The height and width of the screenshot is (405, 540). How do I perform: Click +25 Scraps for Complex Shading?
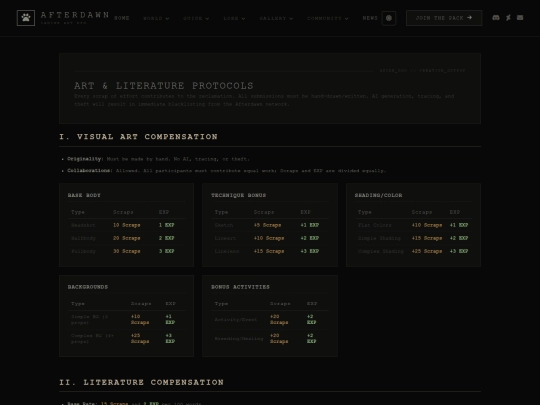click(427, 251)
